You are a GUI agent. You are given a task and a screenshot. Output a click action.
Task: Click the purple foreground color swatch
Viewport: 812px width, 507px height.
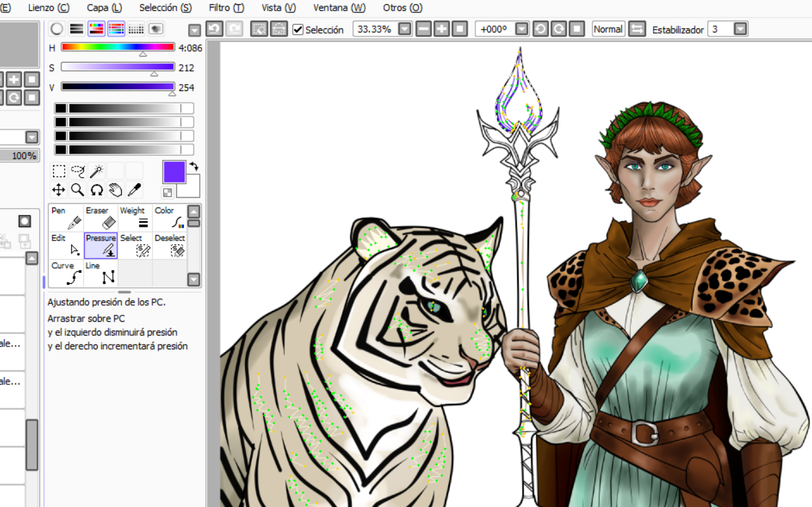click(x=174, y=172)
